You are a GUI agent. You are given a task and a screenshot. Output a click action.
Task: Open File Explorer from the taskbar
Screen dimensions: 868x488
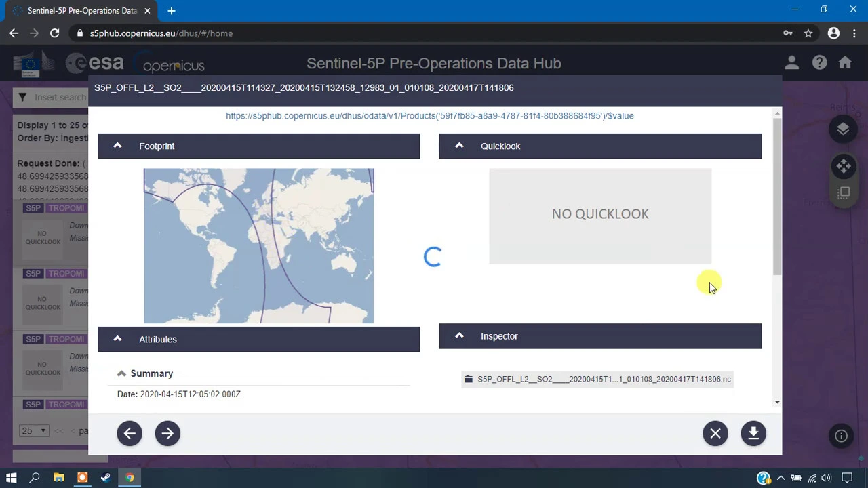click(x=59, y=478)
